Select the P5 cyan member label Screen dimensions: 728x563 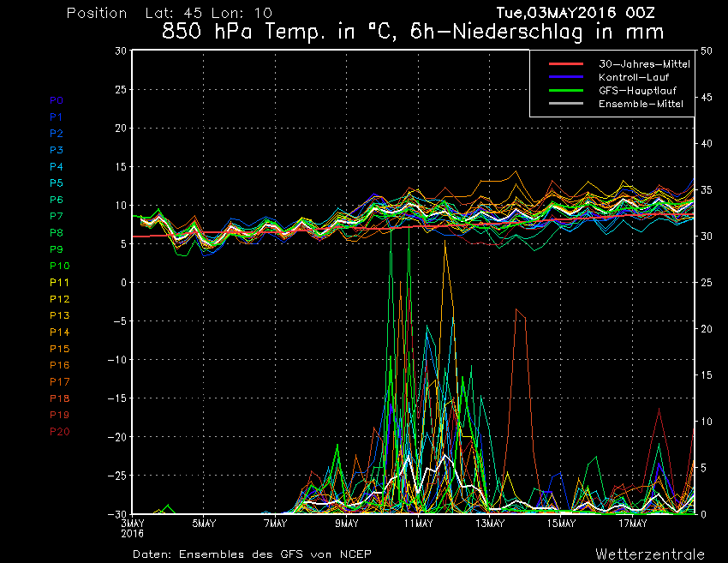coord(57,183)
